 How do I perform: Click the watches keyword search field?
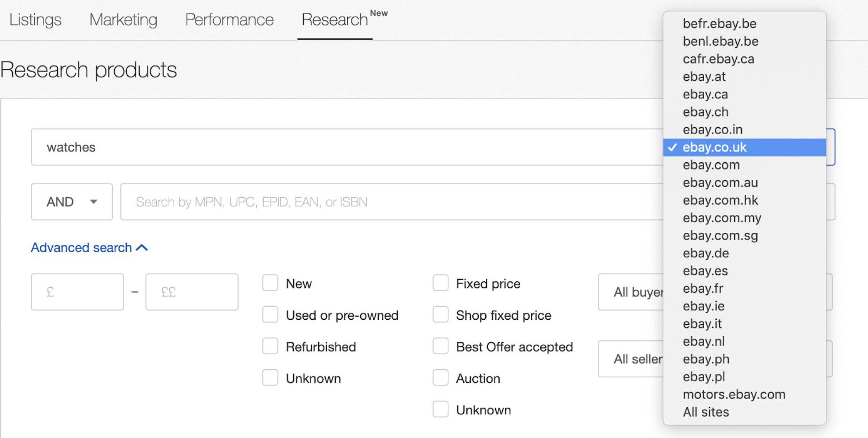click(347, 147)
